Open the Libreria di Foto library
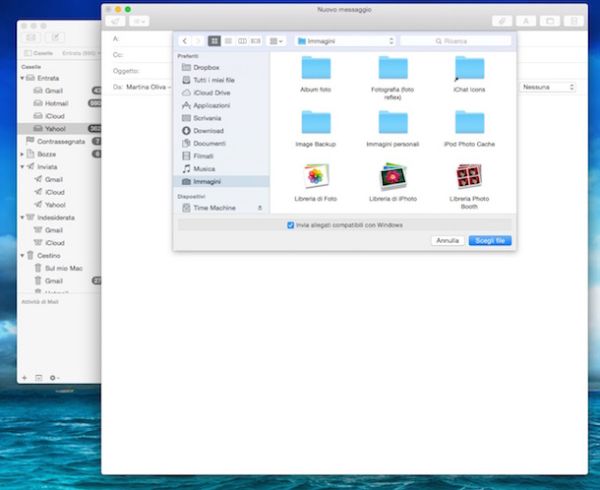 pos(316,176)
